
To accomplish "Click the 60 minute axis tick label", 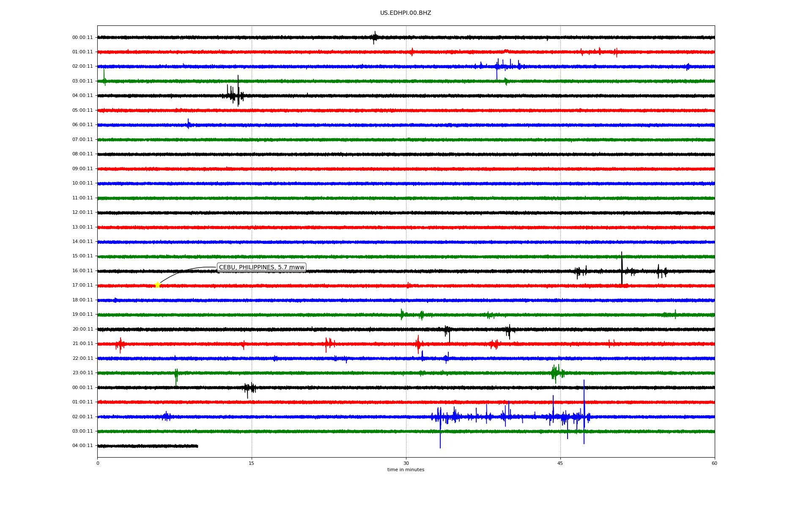I will coord(714,463).
